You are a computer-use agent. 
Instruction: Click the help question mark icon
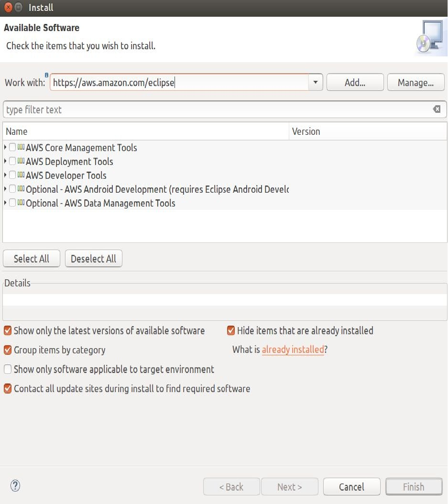click(x=15, y=486)
